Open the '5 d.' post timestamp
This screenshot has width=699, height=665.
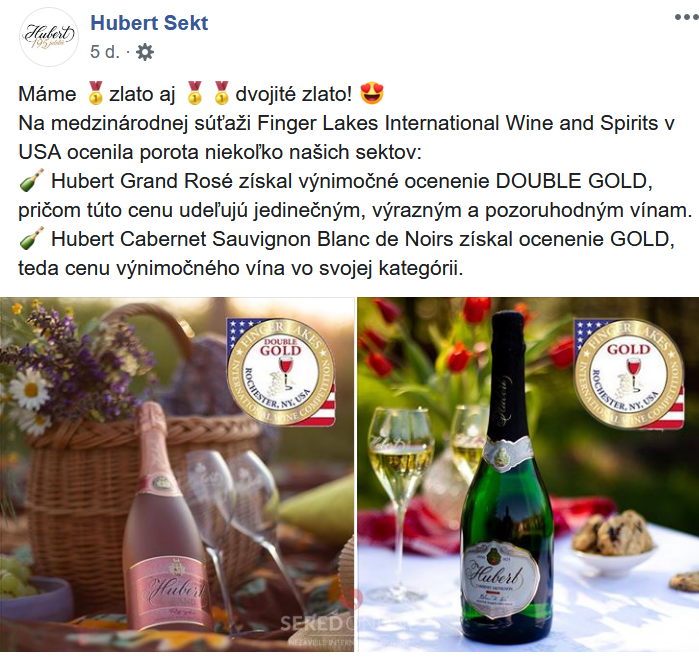(105, 52)
